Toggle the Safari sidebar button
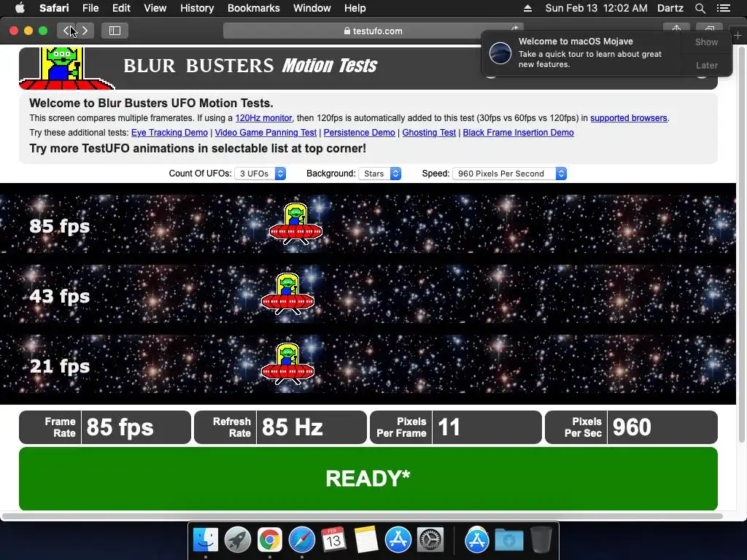Screen dimensions: 747x560 tap(115, 31)
